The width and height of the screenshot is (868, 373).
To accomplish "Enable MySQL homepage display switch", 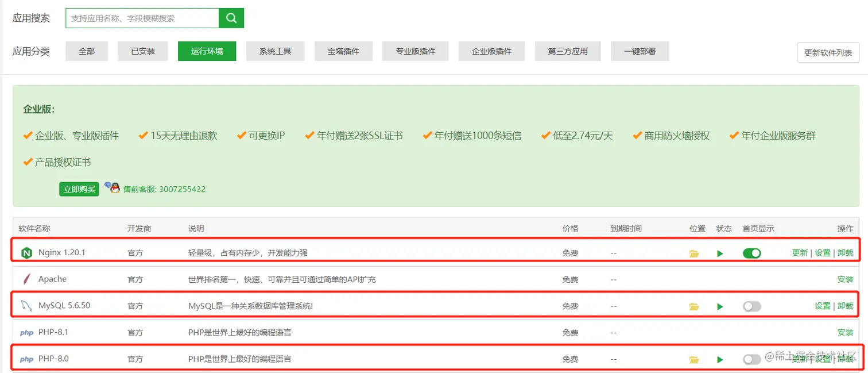I will point(751,306).
